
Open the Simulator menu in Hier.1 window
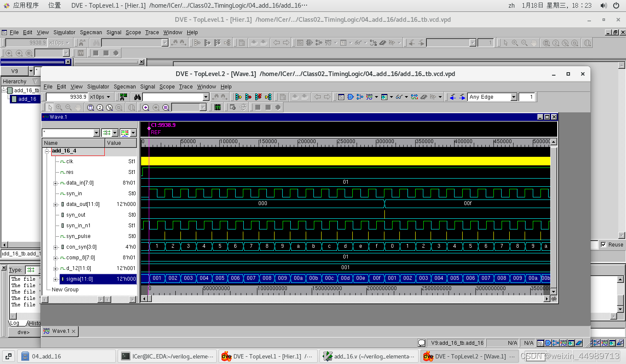pyautogui.click(x=64, y=32)
